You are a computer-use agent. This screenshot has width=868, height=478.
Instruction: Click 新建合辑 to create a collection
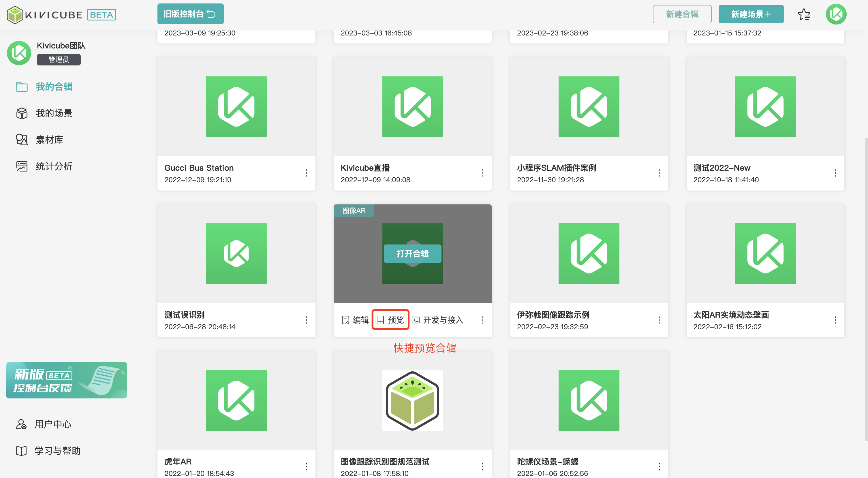[x=682, y=14]
